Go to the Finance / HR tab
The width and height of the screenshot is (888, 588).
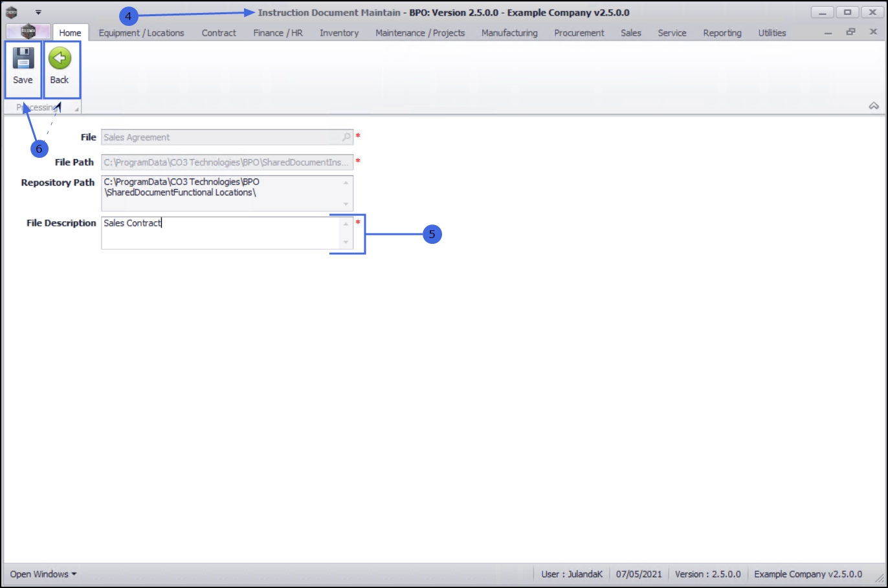click(278, 33)
